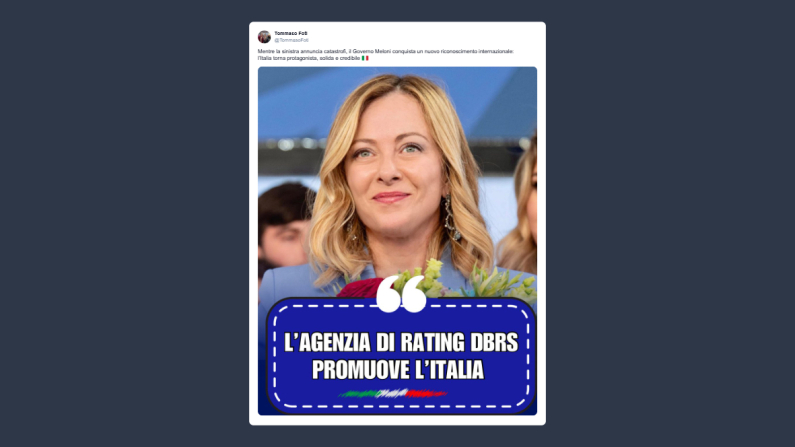Click the dangling earring in the photo
Viewport: 795px width, 447px height.
pyautogui.click(x=451, y=218)
